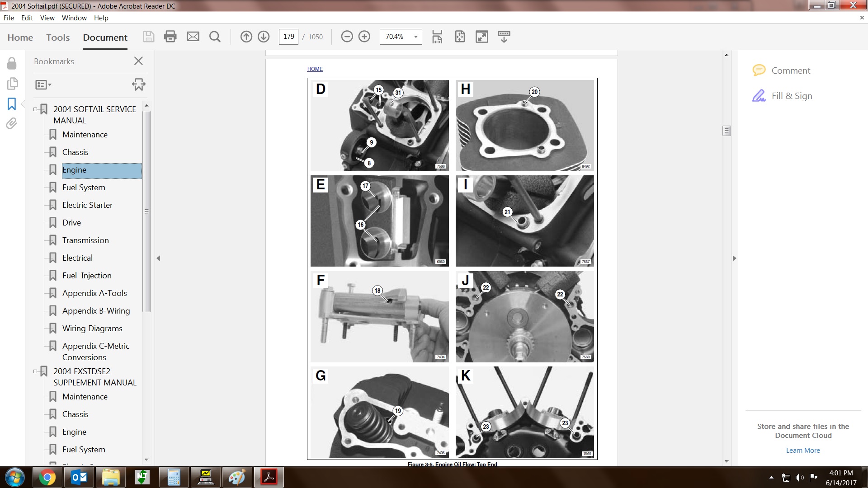
Task: Click the Print file icon
Action: [x=170, y=37]
